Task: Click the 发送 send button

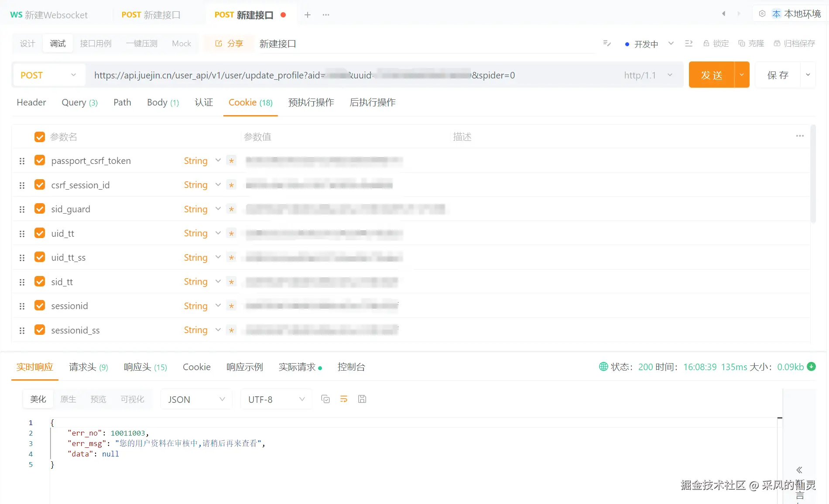Action: 711,75
